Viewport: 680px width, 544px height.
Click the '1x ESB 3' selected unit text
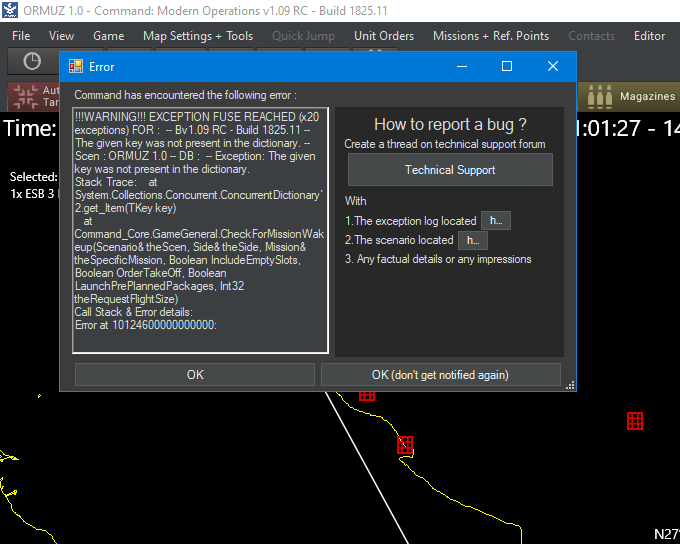[32, 193]
